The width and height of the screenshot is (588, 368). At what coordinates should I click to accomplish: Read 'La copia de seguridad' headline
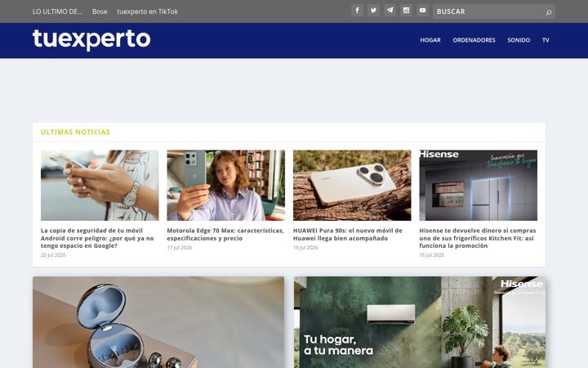click(97, 238)
